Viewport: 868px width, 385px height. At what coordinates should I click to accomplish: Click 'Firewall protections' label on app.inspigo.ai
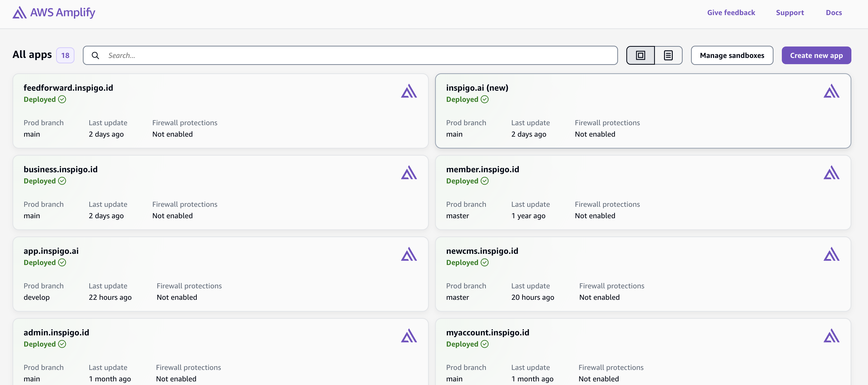(x=189, y=286)
